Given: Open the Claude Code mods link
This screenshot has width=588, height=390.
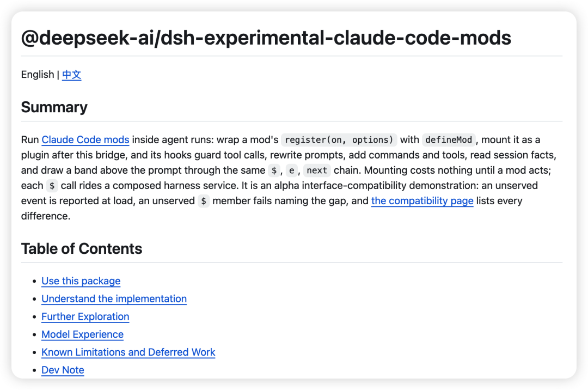Looking at the screenshot, I should pos(85,140).
